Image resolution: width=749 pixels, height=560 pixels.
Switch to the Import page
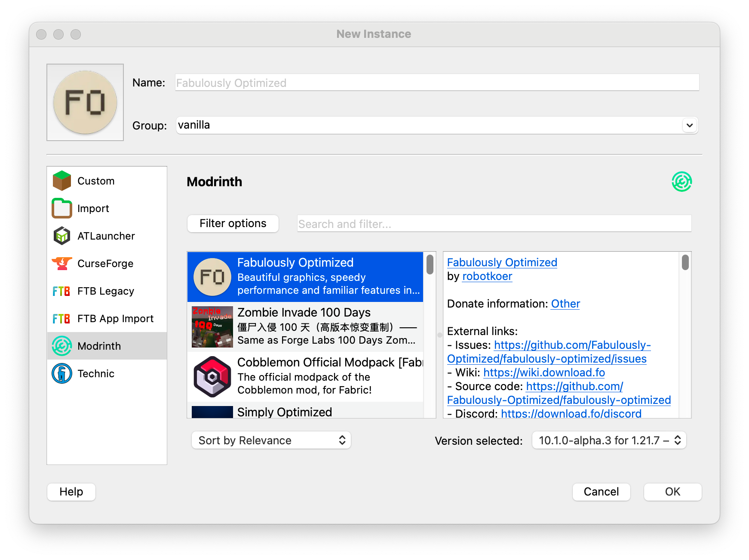click(107, 208)
